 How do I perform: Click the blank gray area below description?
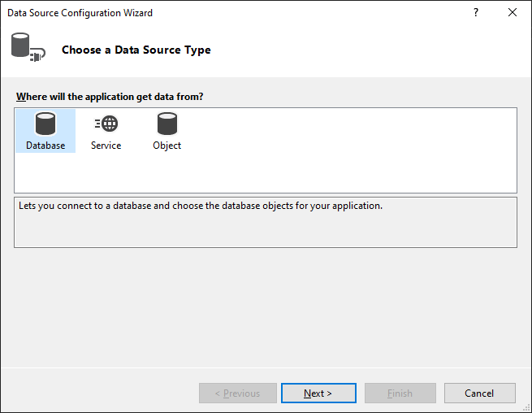tap(266, 309)
